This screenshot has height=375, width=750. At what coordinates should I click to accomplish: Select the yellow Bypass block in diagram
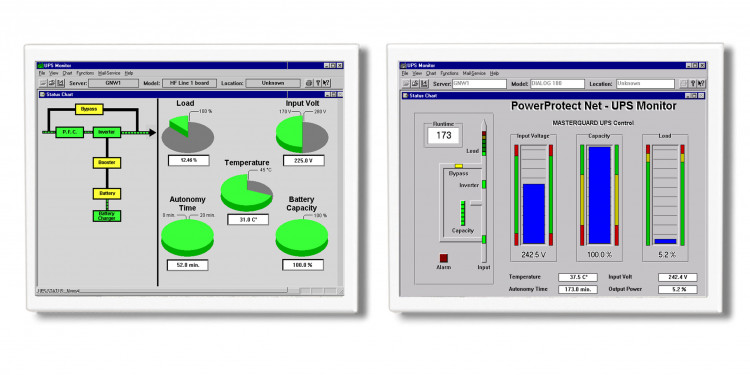coord(89,109)
